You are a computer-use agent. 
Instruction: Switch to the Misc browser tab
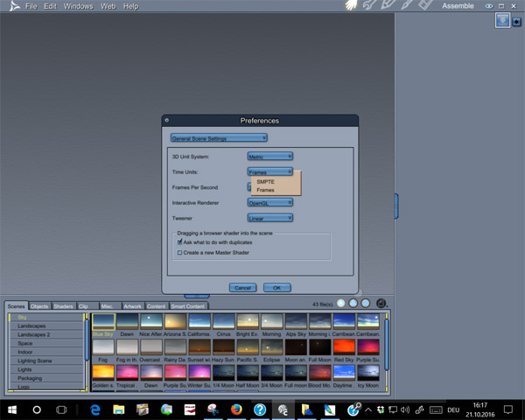110,306
